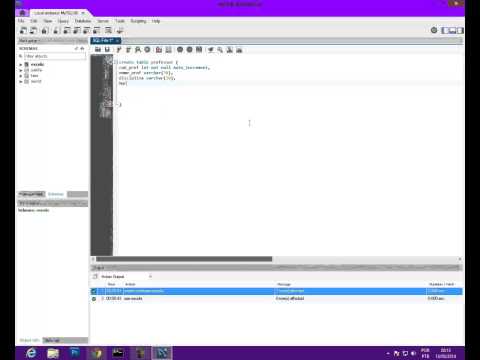Expand the test schema node
This screenshot has height=360, width=480.
(21, 76)
